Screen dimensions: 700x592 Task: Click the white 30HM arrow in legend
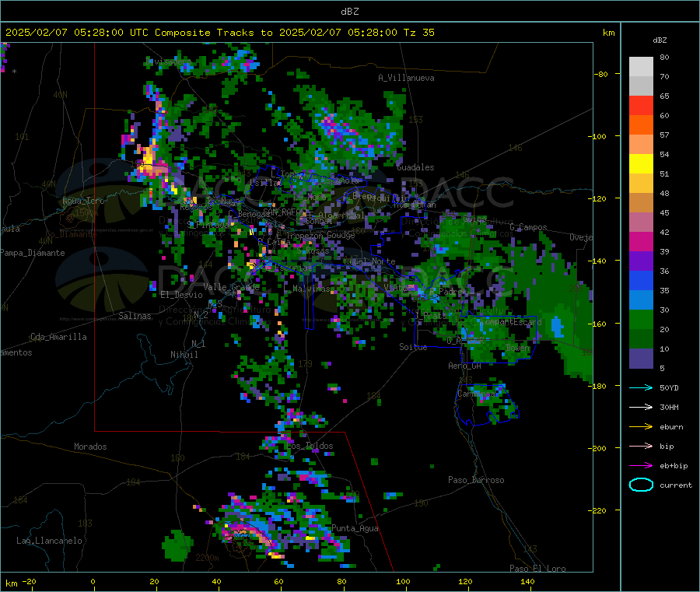pos(641,407)
